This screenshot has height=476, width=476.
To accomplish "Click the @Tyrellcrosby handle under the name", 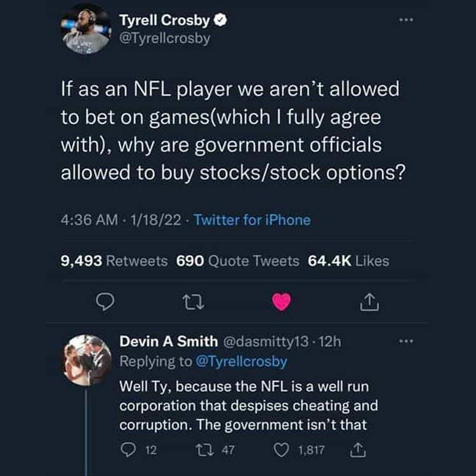I will click(x=164, y=38).
